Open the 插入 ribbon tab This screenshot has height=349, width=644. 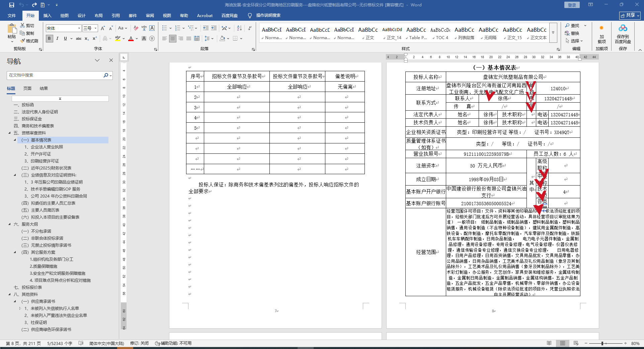47,16
